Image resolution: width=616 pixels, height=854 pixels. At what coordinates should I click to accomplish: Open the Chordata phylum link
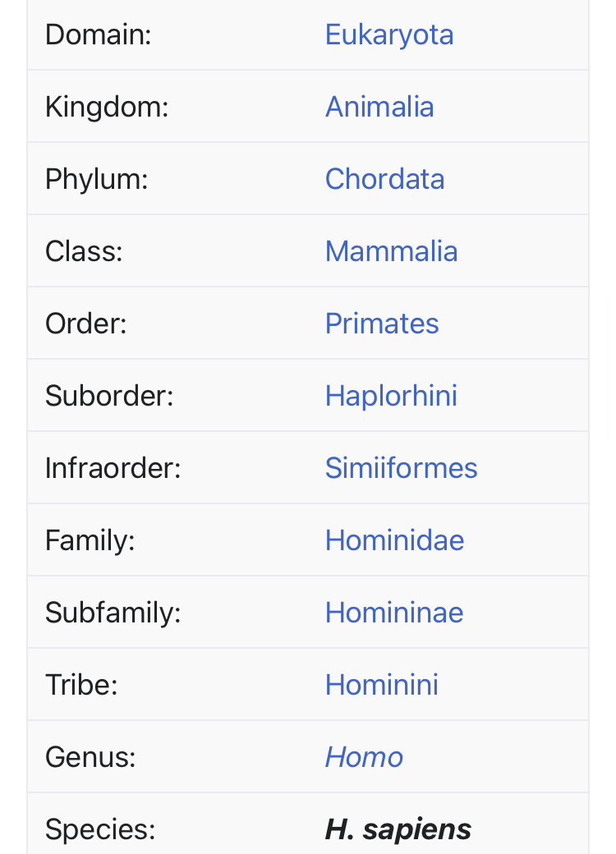[384, 179]
